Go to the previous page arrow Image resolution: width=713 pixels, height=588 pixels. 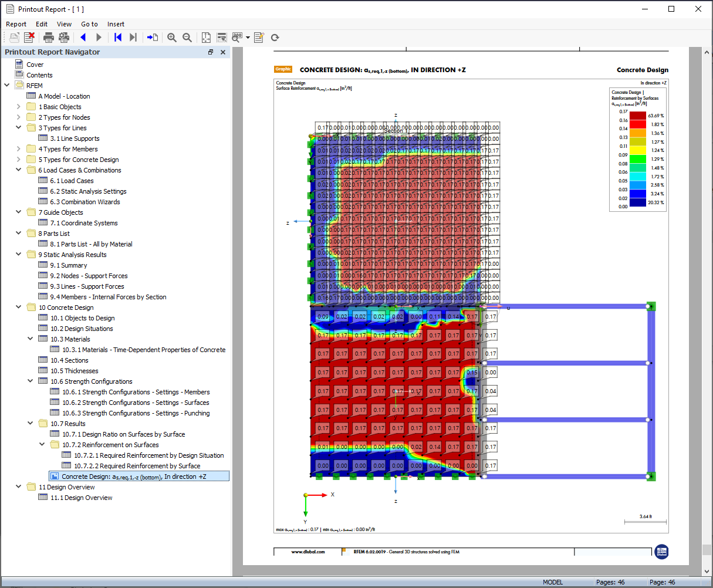tap(83, 38)
